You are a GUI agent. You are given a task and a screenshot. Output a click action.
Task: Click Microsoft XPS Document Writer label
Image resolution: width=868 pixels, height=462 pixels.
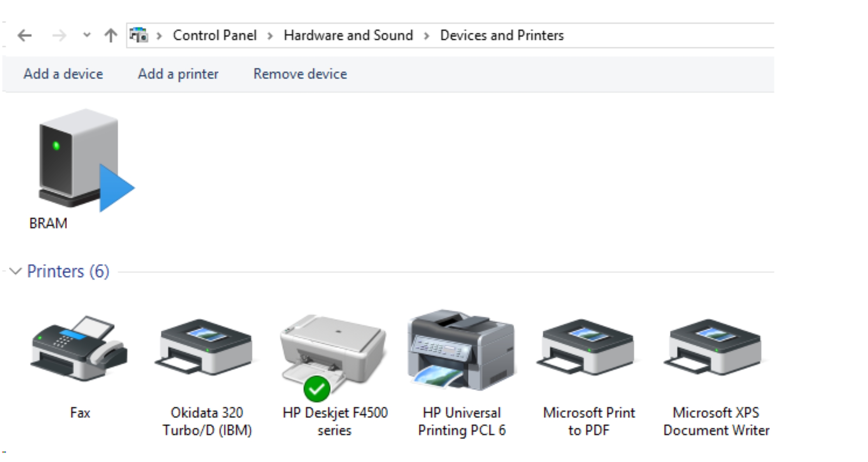click(x=716, y=421)
